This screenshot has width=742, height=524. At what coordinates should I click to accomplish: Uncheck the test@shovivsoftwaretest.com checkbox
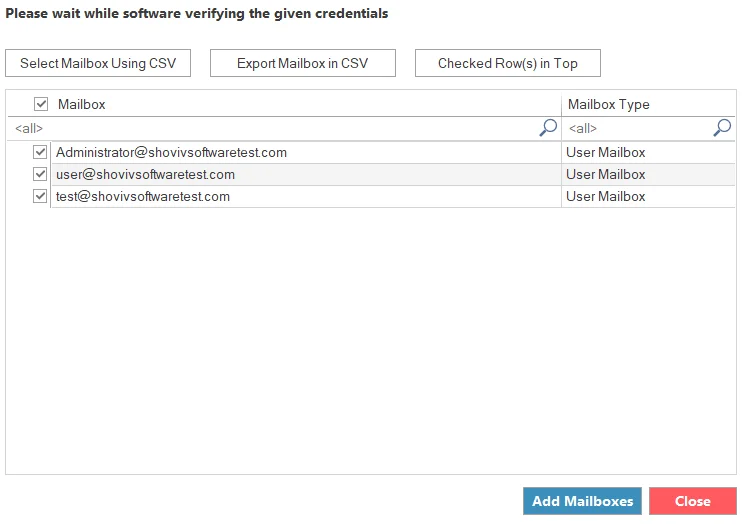[40, 196]
